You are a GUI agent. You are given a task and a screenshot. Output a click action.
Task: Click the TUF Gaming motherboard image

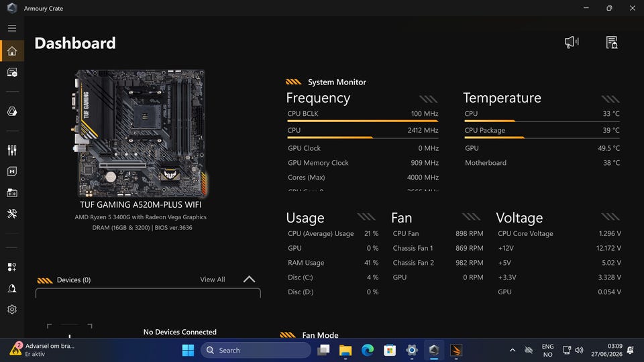[x=140, y=133]
